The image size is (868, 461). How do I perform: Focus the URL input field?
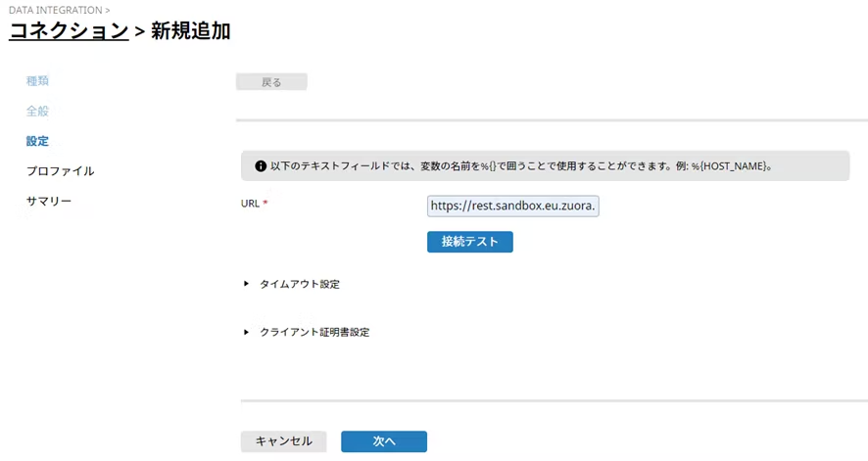(x=512, y=207)
